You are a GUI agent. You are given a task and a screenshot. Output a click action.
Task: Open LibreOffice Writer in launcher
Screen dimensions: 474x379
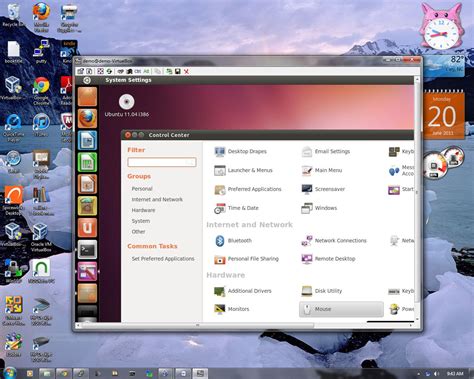click(87, 140)
